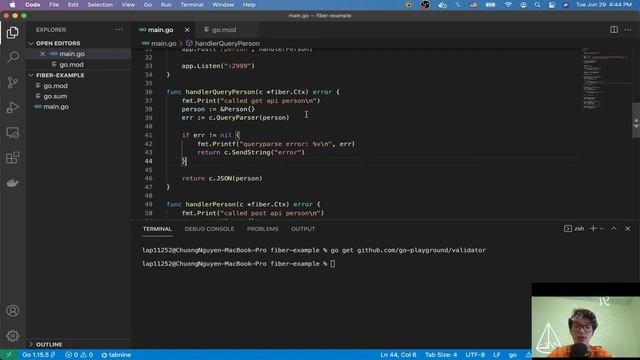Close the terminal panel
The width and height of the screenshot is (640, 360).
click(x=628, y=229)
